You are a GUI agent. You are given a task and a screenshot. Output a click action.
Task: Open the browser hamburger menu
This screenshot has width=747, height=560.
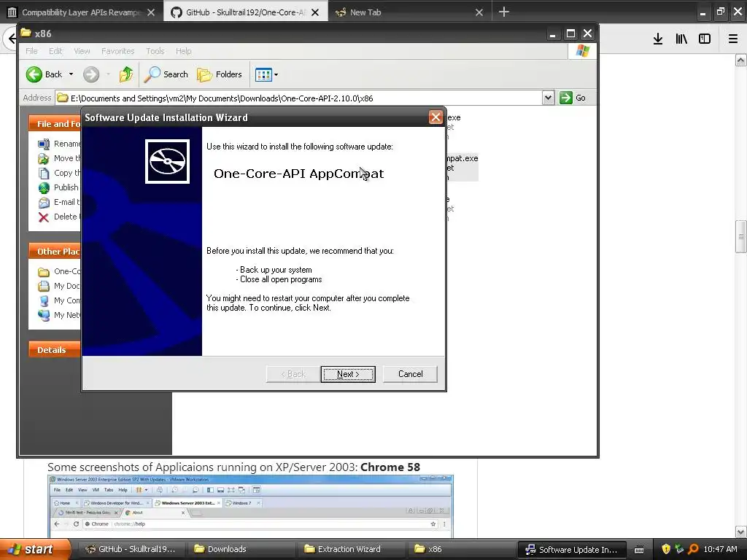pyautogui.click(x=732, y=39)
